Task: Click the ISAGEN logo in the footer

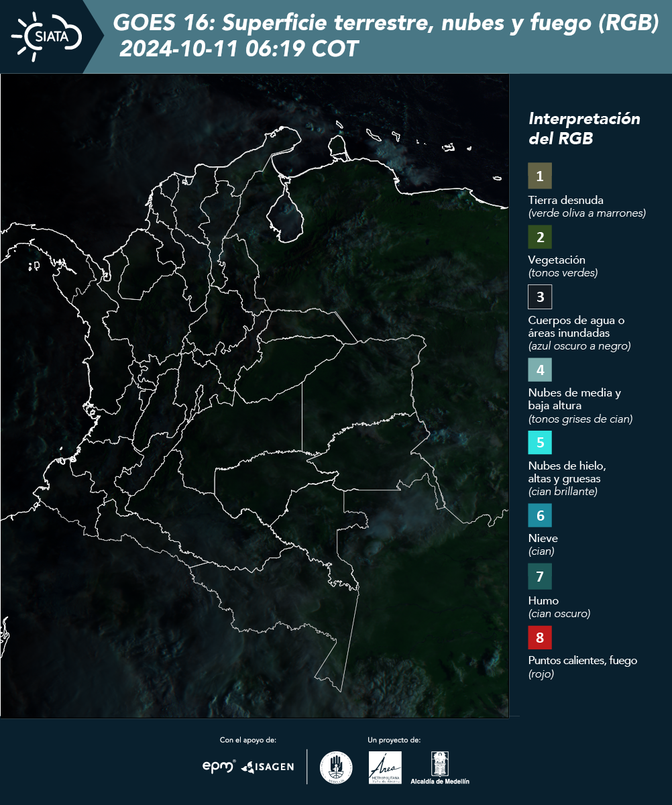Action: (x=268, y=767)
